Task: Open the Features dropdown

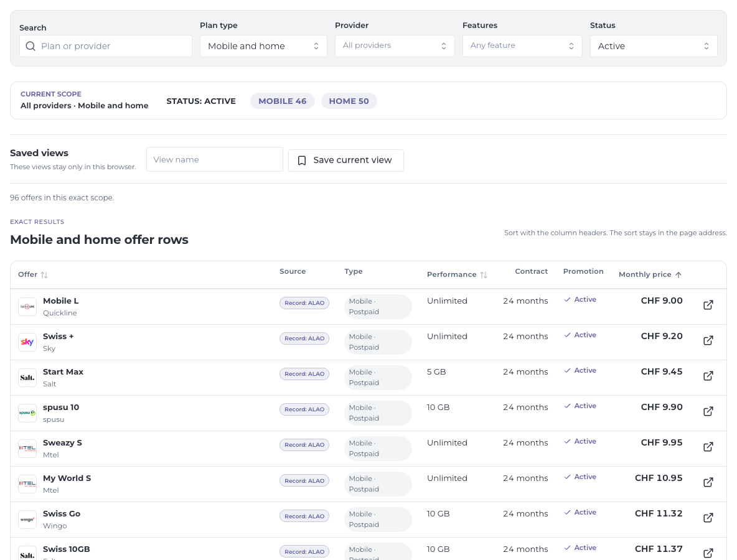Action: pos(522,46)
